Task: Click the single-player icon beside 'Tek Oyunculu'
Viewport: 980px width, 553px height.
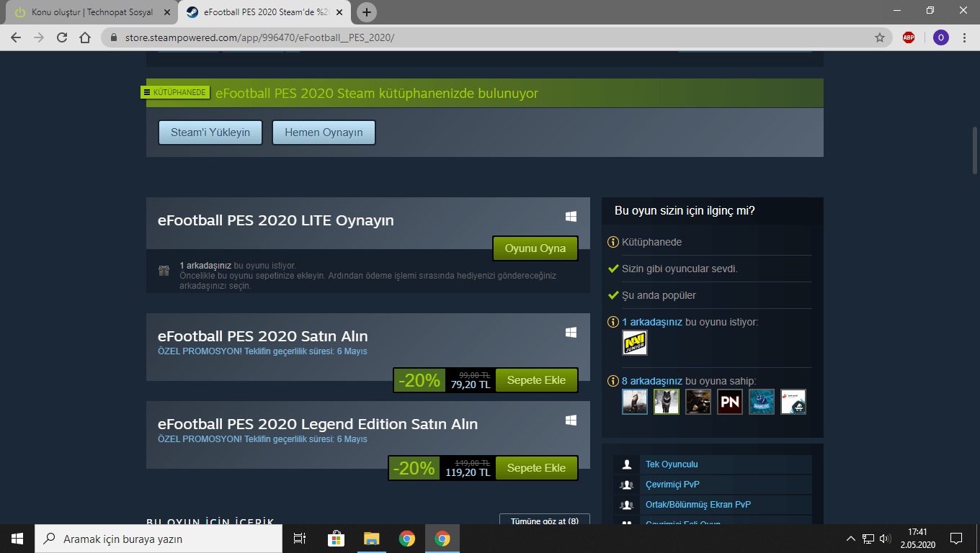Action: [627, 464]
